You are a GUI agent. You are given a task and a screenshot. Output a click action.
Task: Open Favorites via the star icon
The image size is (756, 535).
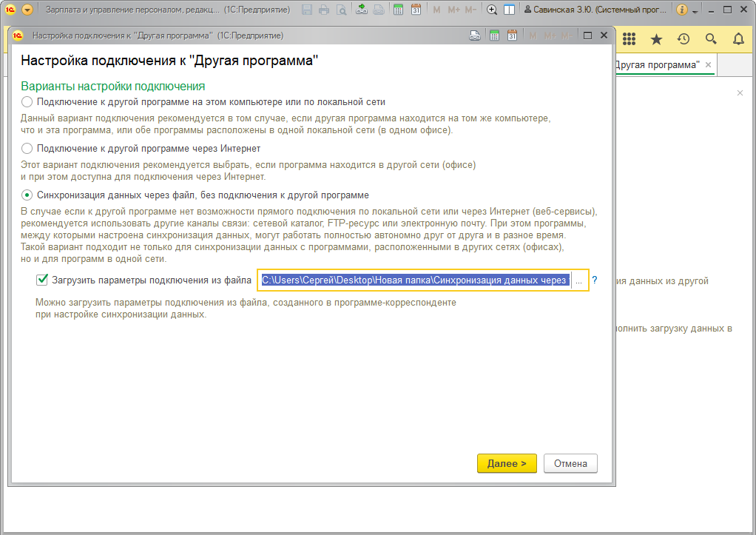[656, 39]
